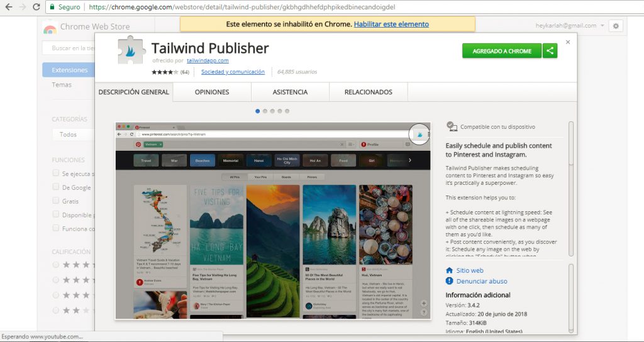Click the extension preview screenshot image
Image resolution: width=644 pixels, height=342 pixels.
[x=273, y=221]
